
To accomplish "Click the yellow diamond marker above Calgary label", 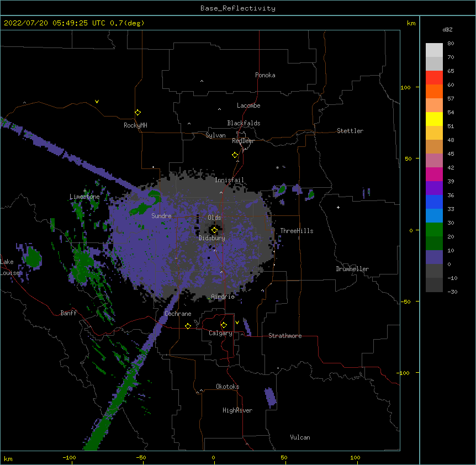I will click(224, 325).
